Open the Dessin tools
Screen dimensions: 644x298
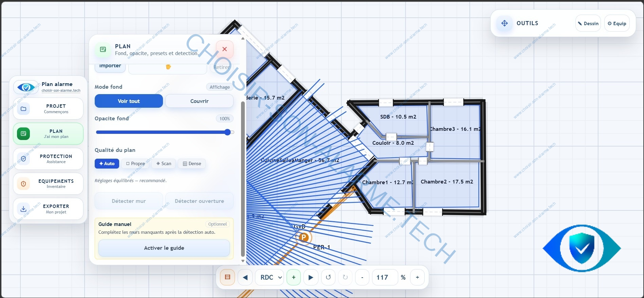(588, 23)
